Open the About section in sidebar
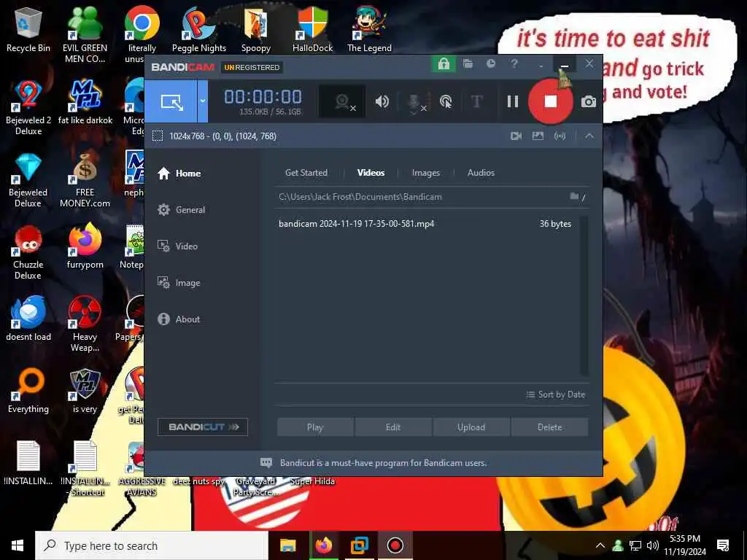Screen dimensions: 747x560 click(179, 319)
